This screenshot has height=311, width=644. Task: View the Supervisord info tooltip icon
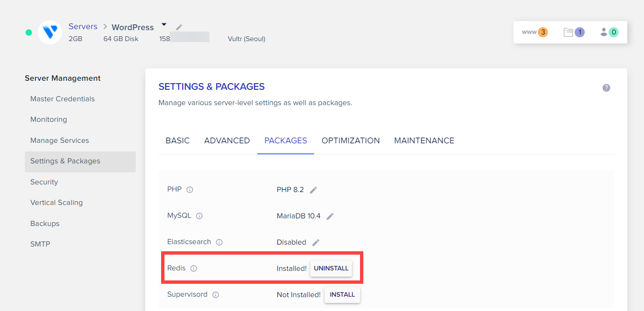[x=215, y=294]
